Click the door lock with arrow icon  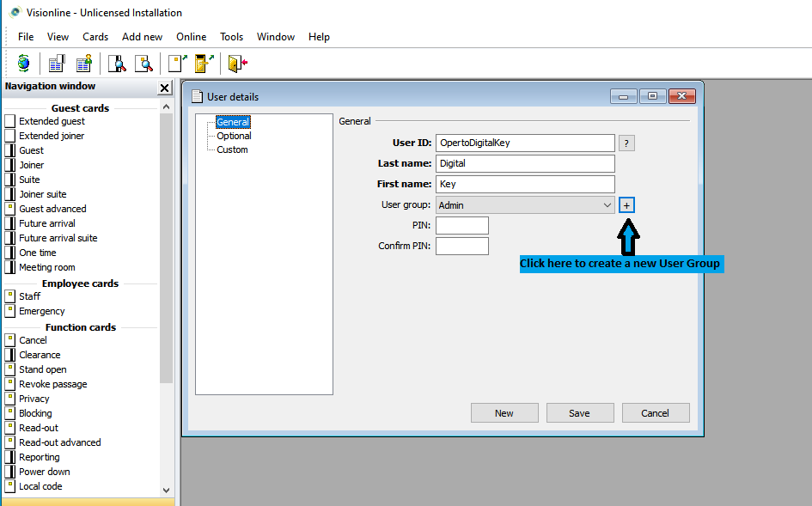(x=204, y=63)
